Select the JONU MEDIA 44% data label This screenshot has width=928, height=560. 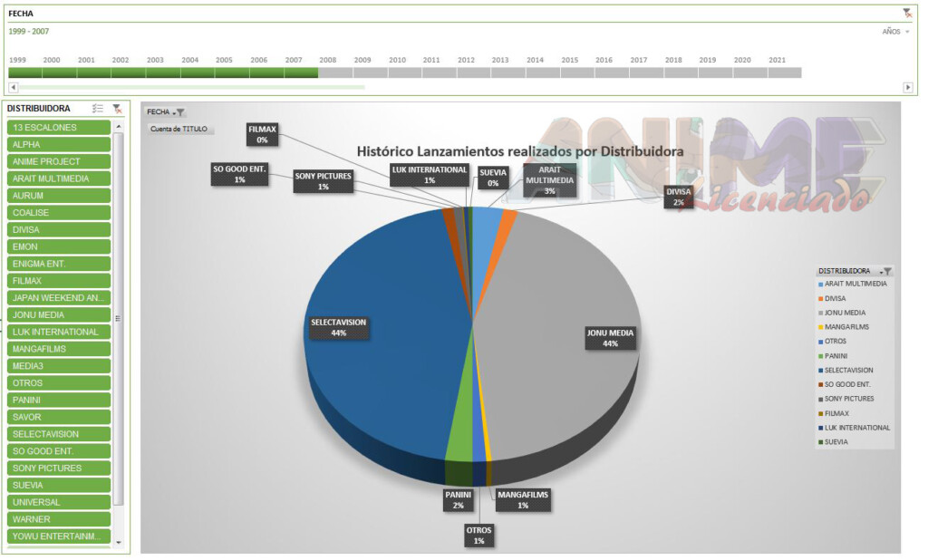[610, 339]
